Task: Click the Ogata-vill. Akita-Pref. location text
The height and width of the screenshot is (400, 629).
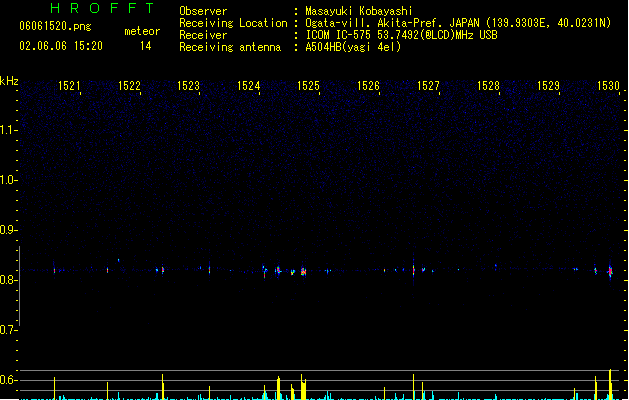Action: (x=458, y=23)
